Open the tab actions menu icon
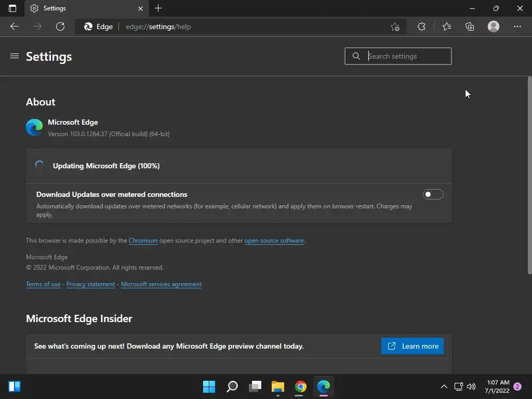532x399 pixels. point(12,8)
